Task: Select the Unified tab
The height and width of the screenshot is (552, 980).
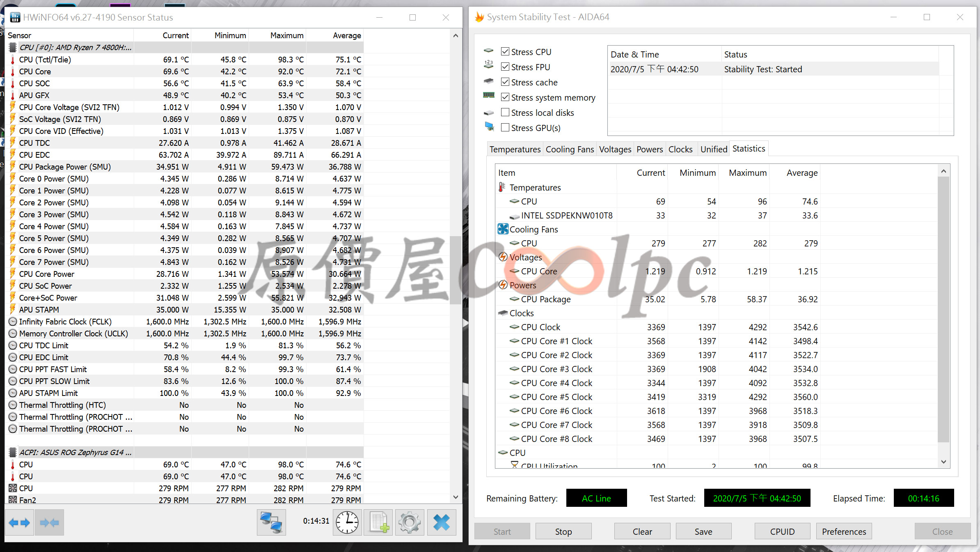Action: 714,149
